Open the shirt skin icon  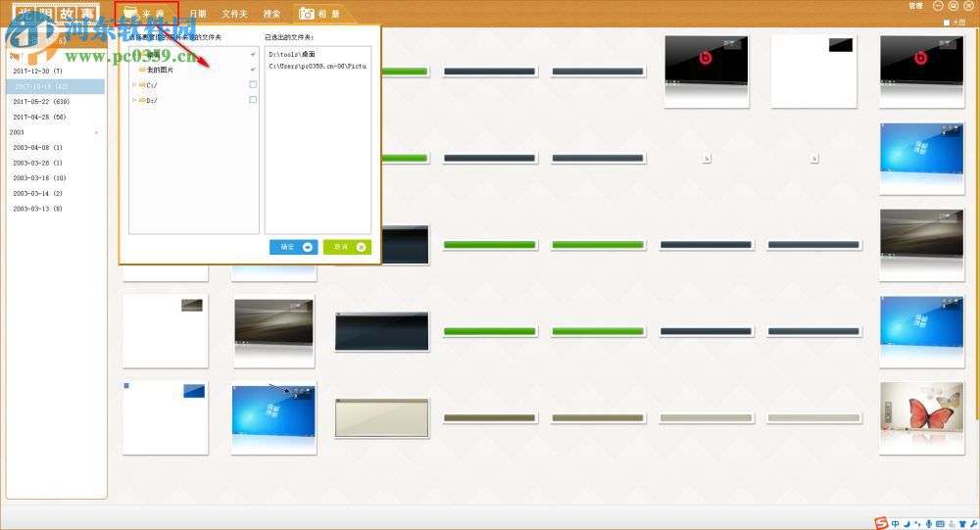(962, 524)
